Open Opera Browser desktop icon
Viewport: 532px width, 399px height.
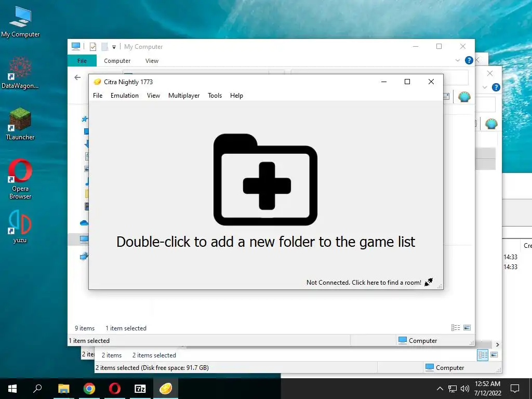20,179
